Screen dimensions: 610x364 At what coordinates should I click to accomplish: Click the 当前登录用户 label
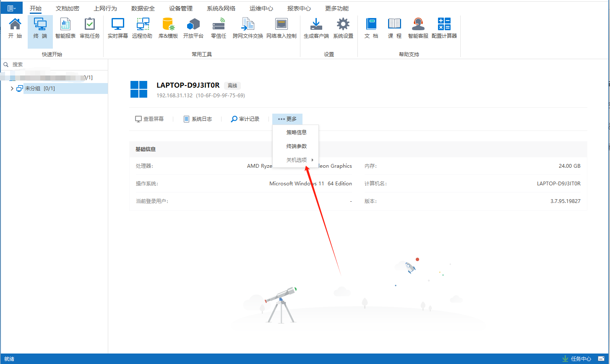click(152, 201)
